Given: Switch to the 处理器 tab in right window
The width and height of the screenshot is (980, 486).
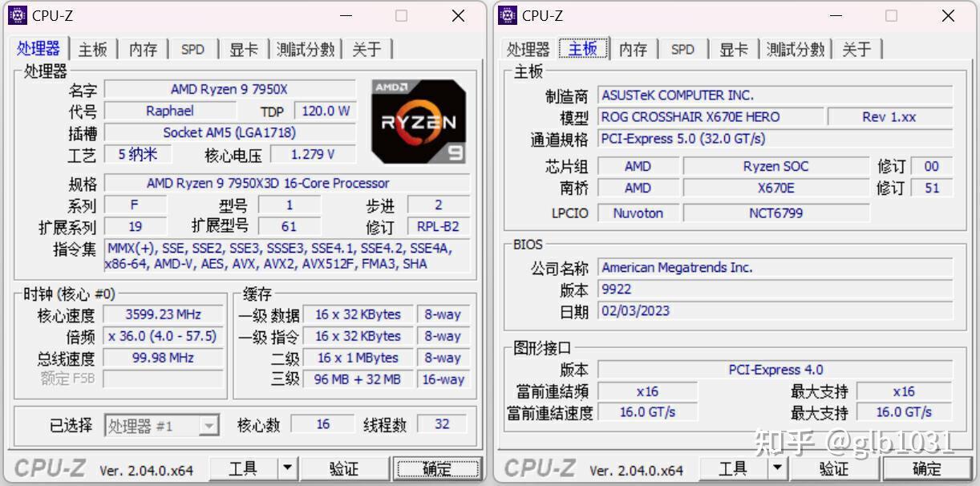Looking at the screenshot, I should (528, 48).
